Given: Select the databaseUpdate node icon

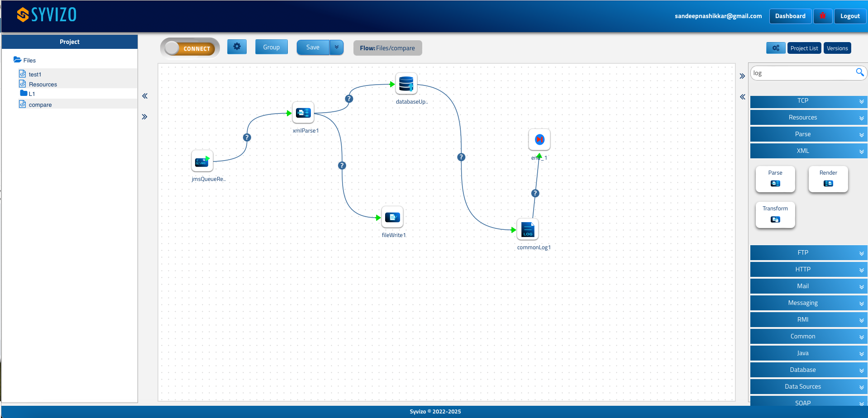Looking at the screenshot, I should [406, 84].
